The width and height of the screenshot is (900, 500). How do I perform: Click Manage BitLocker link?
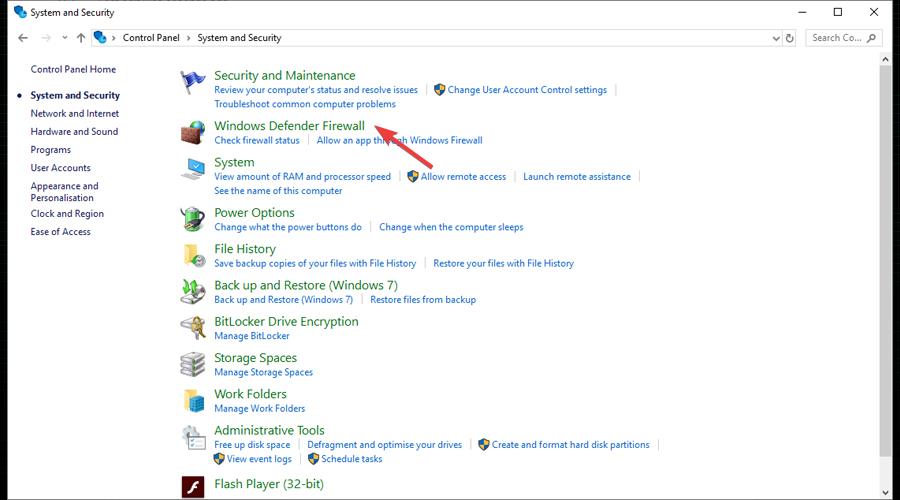[252, 336]
